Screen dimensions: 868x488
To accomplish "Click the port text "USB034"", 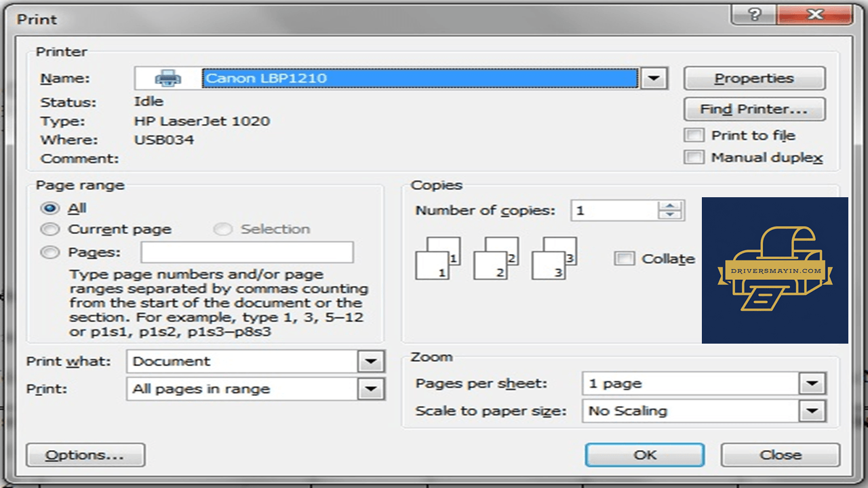I will (x=164, y=140).
